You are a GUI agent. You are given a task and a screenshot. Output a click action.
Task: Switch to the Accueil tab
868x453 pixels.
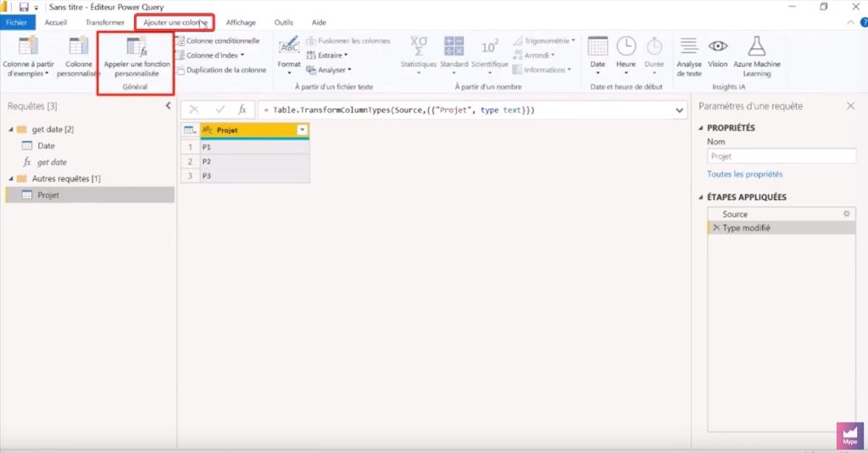pyautogui.click(x=55, y=22)
